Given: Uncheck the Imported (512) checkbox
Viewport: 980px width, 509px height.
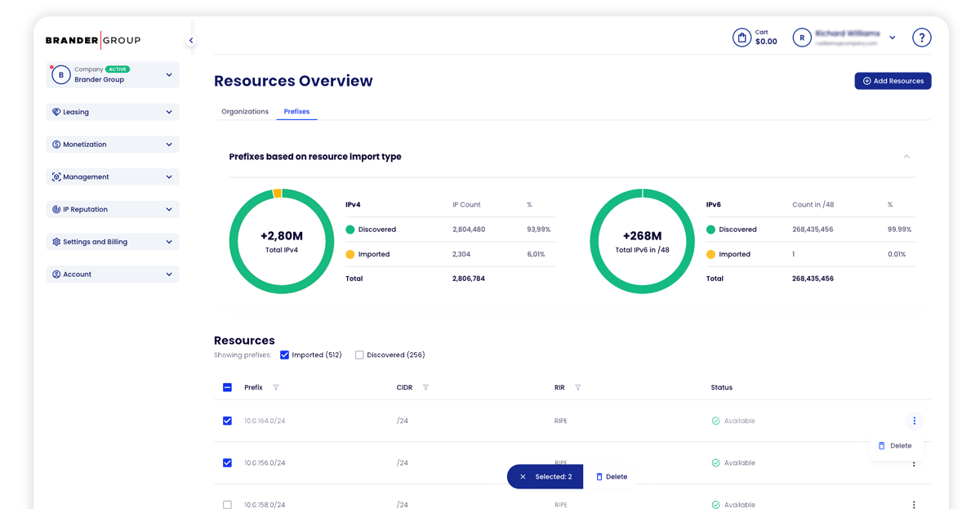Looking at the screenshot, I should coord(284,355).
